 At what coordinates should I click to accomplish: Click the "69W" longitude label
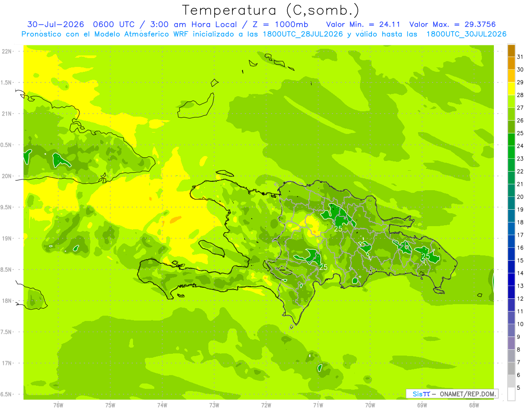click(x=422, y=405)
